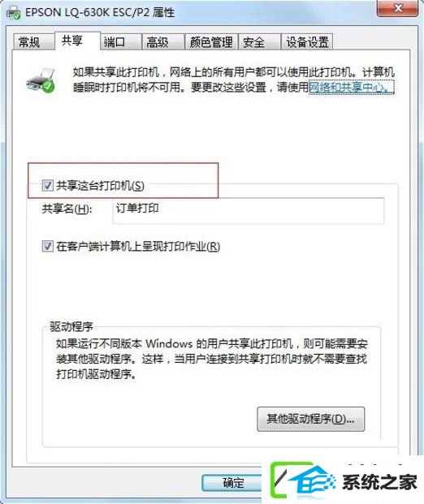Confirm with the 确定 button
Screen dimensions: 424x504
[234, 483]
